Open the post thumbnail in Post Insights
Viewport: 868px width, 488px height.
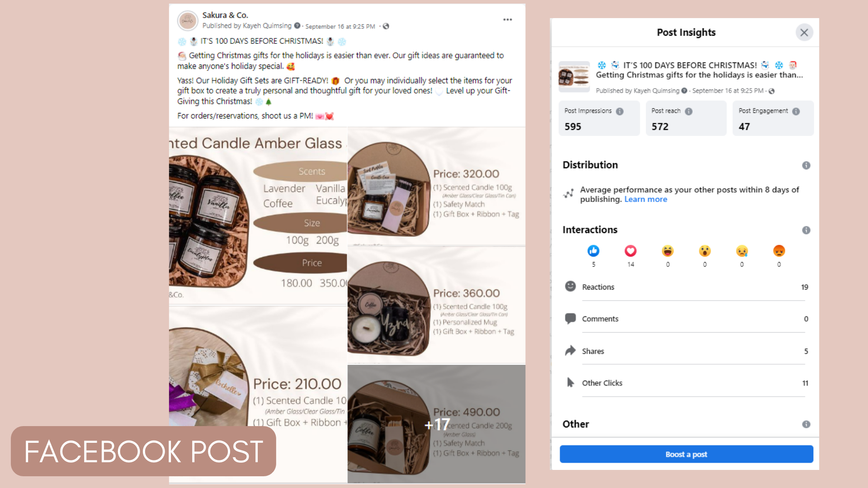(574, 76)
